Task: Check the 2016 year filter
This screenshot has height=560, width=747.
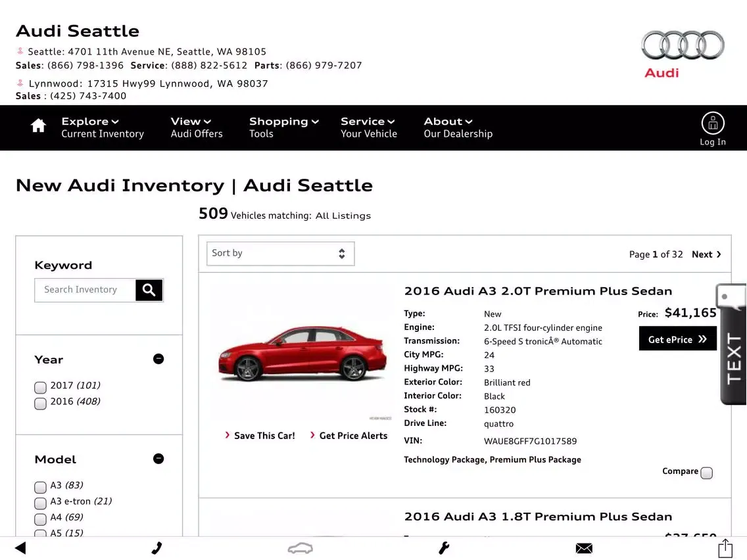Action: click(x=41, y=404)
